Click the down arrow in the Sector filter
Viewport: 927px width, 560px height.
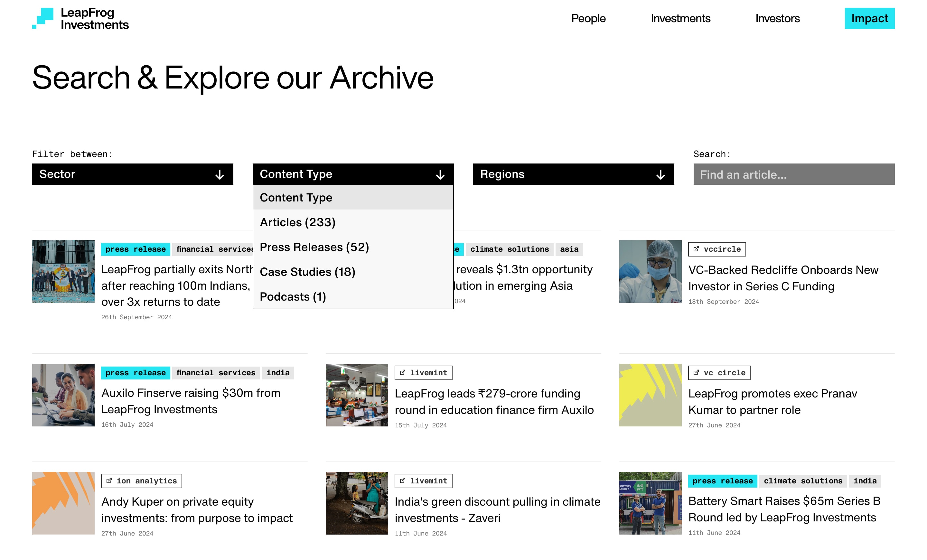pos(219,174)
